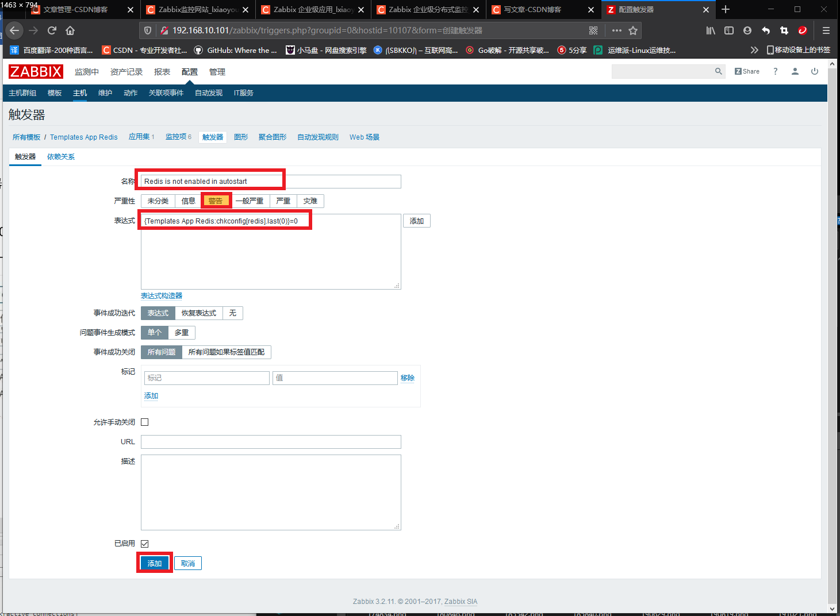Click 移除 link in tags row
This screenshot has width=840, height=616.
point(408,378)
